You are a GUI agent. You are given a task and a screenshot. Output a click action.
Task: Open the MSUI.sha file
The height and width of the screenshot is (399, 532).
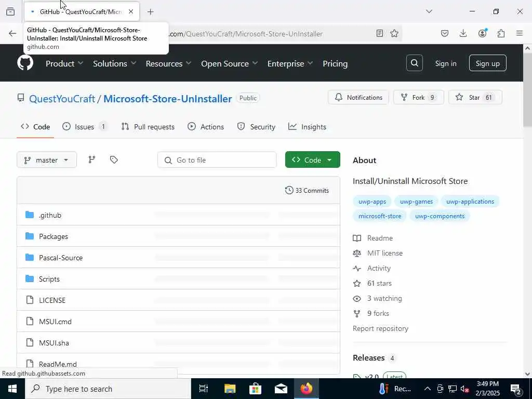pos(54,343)
